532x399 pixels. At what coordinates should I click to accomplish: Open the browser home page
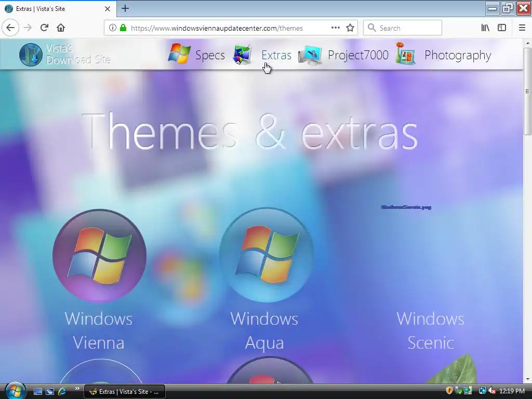coord(61,28)
